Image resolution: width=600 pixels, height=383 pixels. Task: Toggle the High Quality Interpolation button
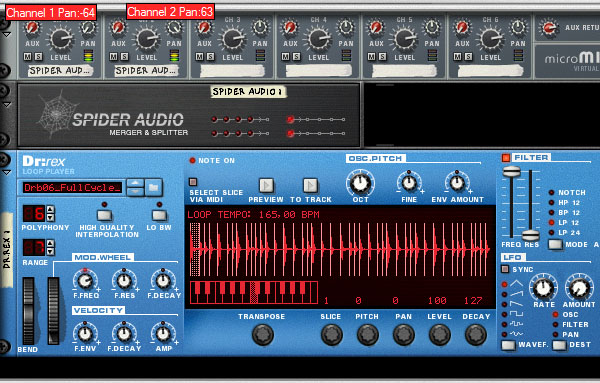104,215
